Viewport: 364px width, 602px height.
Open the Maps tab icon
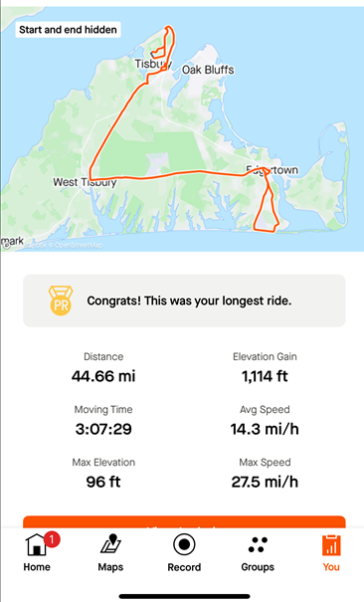(x=110, y=543)
